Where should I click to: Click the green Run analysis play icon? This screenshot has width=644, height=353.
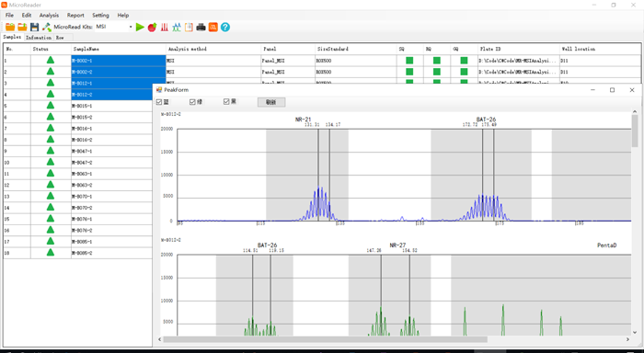[140, 27]
